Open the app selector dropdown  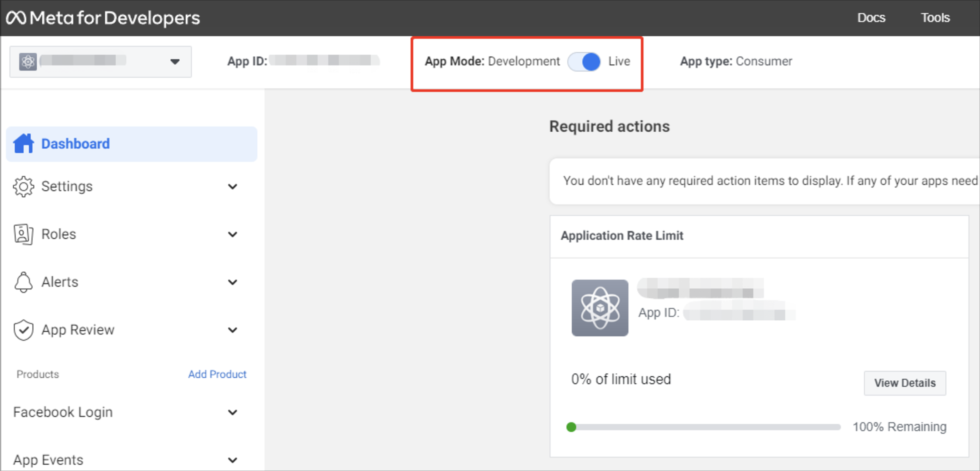[100, 62]
